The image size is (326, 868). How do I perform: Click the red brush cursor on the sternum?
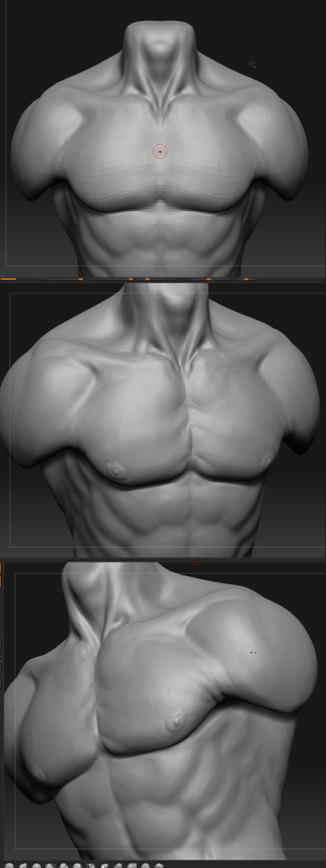(160, 151)
